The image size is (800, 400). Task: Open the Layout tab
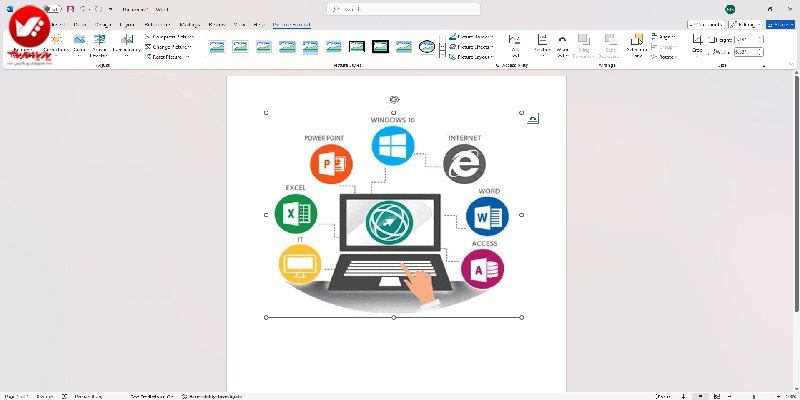(127, 24)
